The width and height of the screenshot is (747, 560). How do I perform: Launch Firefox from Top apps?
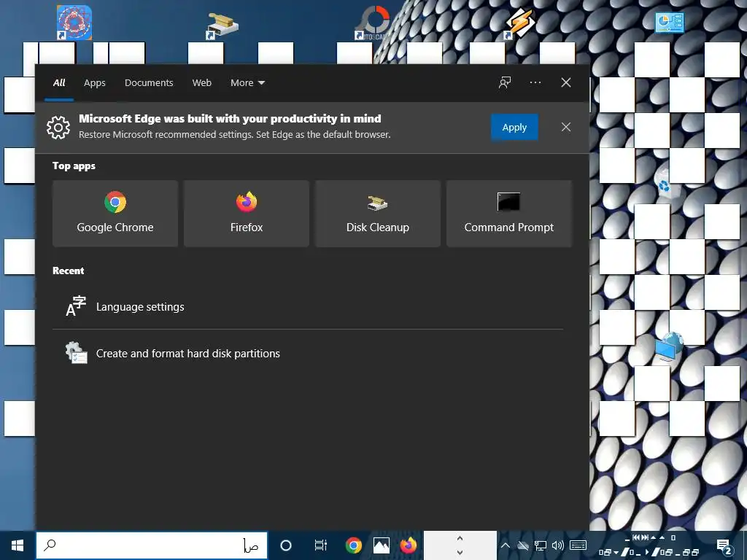pos(247,214)
